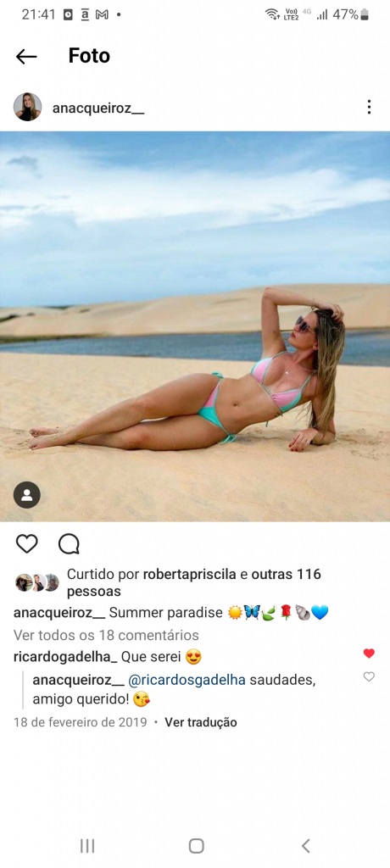Like the post with heart icon
Viewport: 390px width, 868px height.
click(x=26, y=544)
